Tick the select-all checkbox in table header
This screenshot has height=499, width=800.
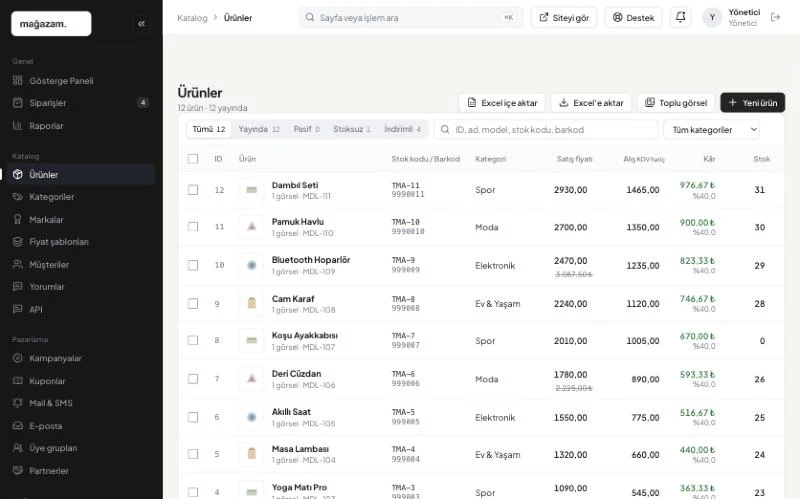(x=193, y=159)
